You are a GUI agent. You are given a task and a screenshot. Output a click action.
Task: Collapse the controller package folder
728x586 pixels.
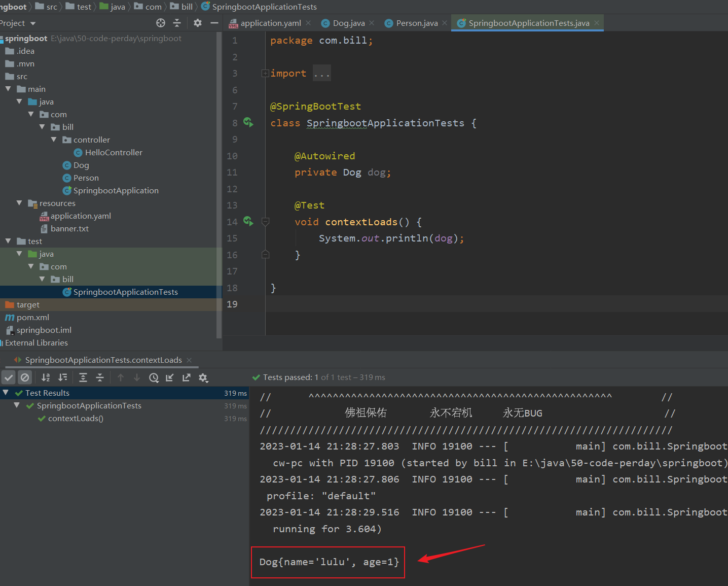click(54, 140)
